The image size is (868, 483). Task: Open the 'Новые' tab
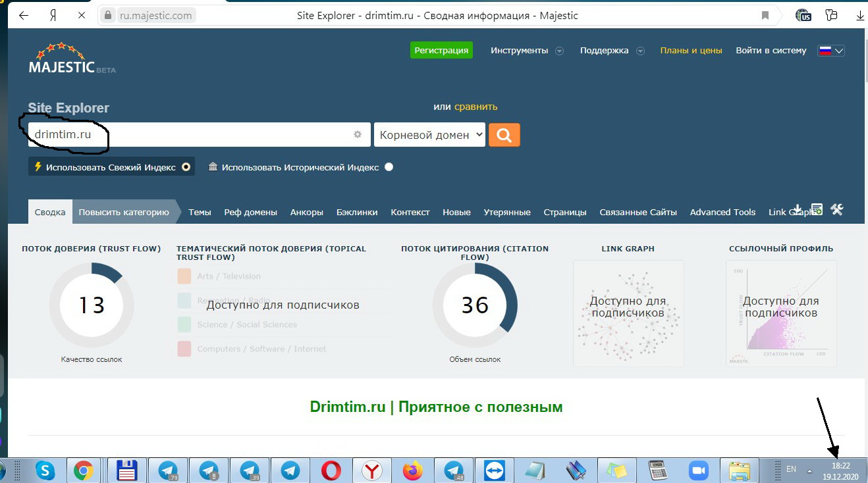pyautogui.click(x=456, y=212)
